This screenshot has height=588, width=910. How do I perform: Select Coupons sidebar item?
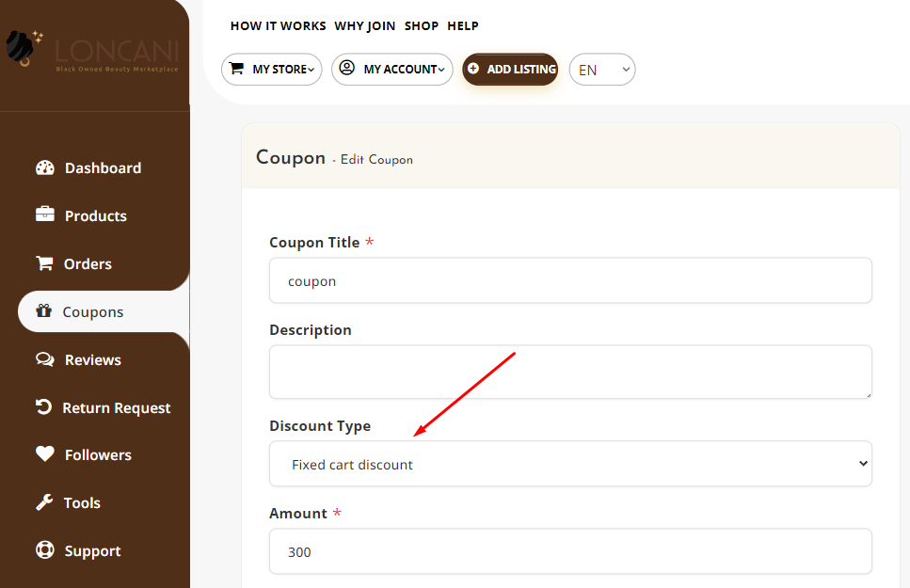pos(104,311)
